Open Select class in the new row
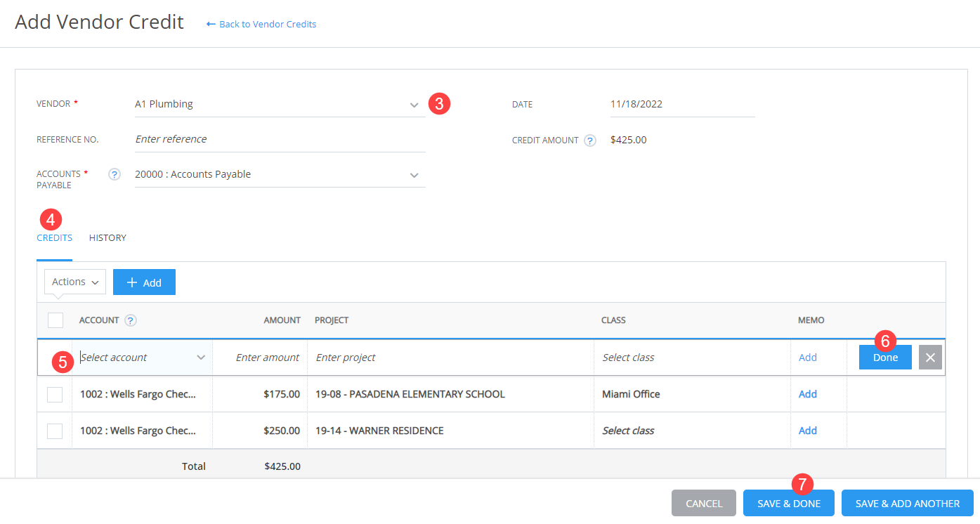 coord(692,358)
